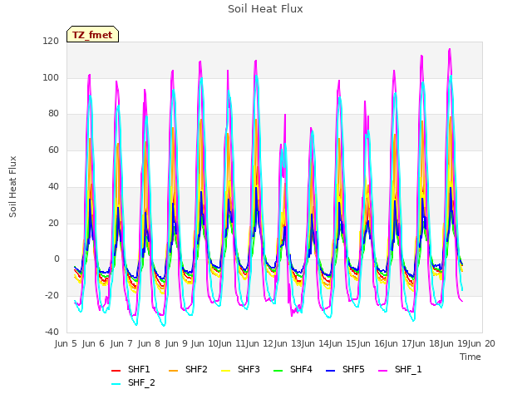Click the cyan SHF_2 legend swatch
The image size is (532, 399).
116,384
